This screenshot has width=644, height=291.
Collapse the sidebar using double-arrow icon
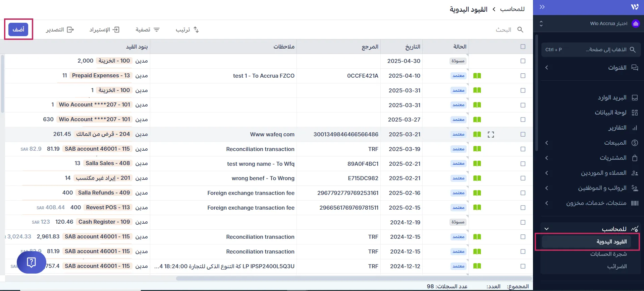pyautogui.click(x=542, y=7)
